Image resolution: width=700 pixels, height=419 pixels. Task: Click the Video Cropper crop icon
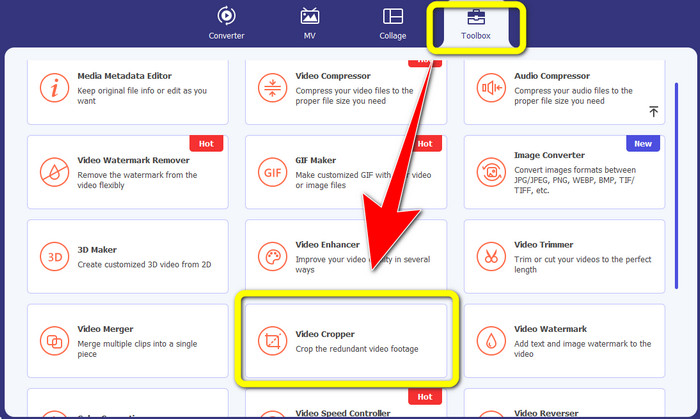tap(272, 341)
